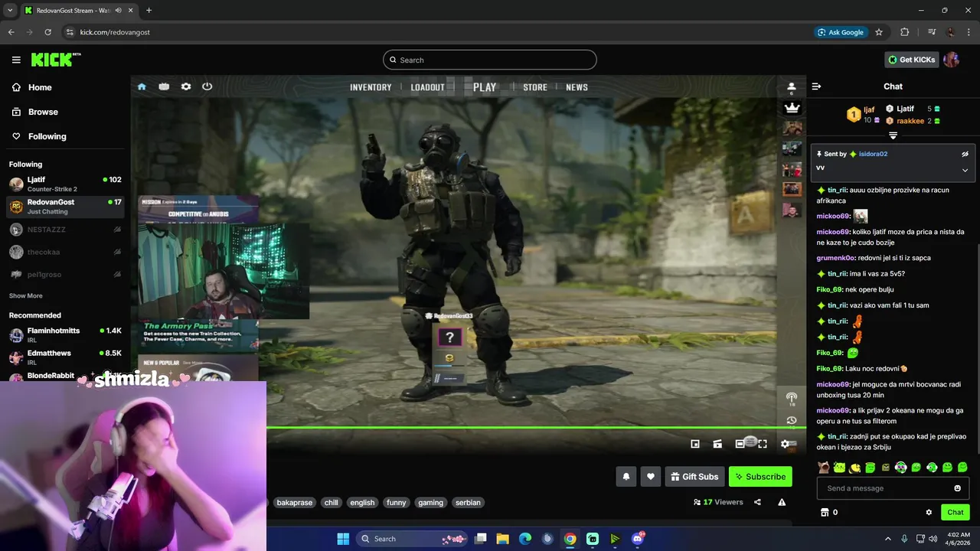The height and width of the screenshot is (551, 980).
Task: Open thecokaa channel in sidebar
Action: [x=65, y=252]
